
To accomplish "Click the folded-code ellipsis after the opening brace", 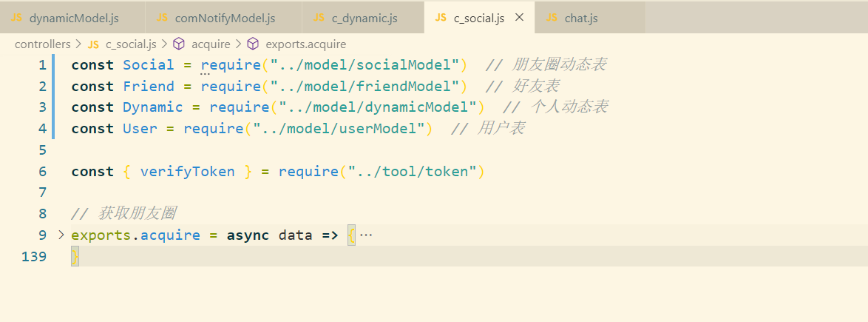I will [x=365, y=235].
